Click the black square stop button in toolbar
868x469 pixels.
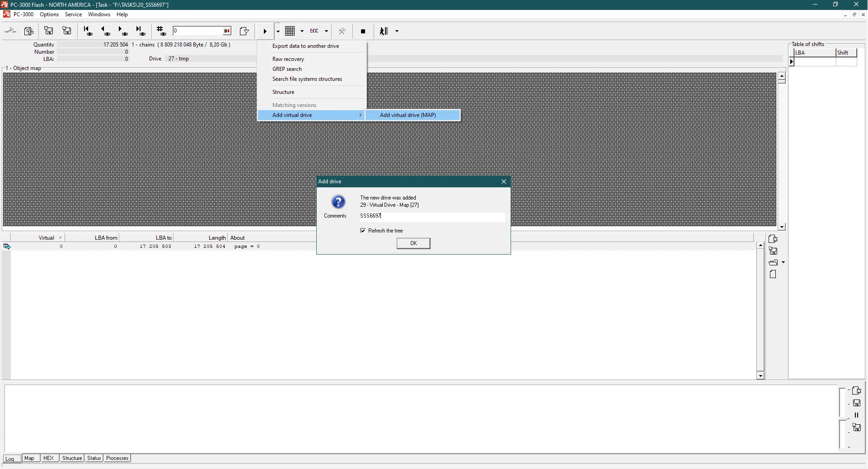363,31
